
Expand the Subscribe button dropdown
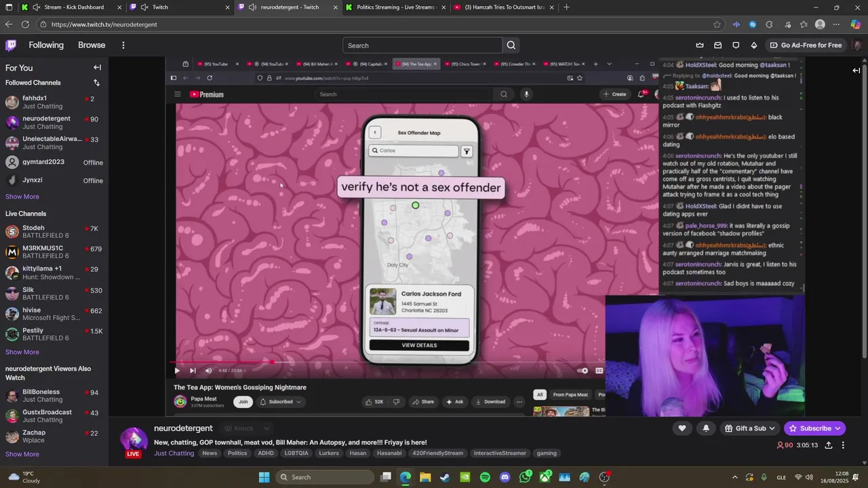click(837, 428)
